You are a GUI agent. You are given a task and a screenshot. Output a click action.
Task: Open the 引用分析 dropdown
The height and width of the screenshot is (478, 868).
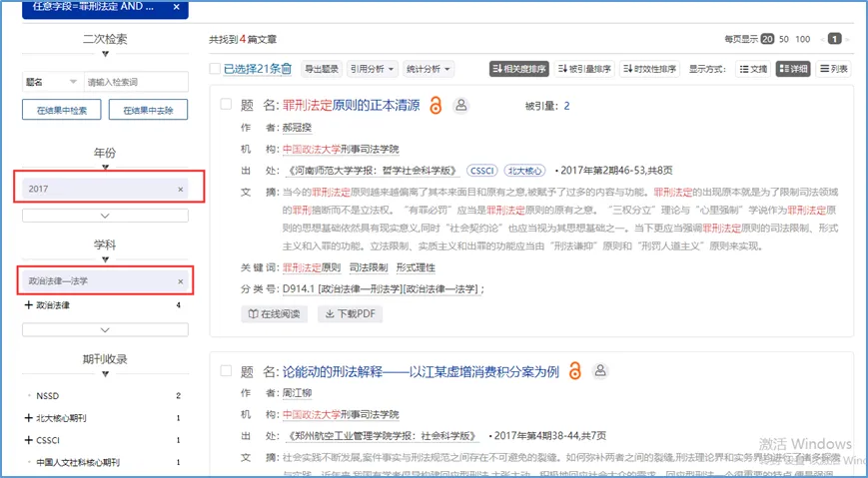click(x=373, y=69)
